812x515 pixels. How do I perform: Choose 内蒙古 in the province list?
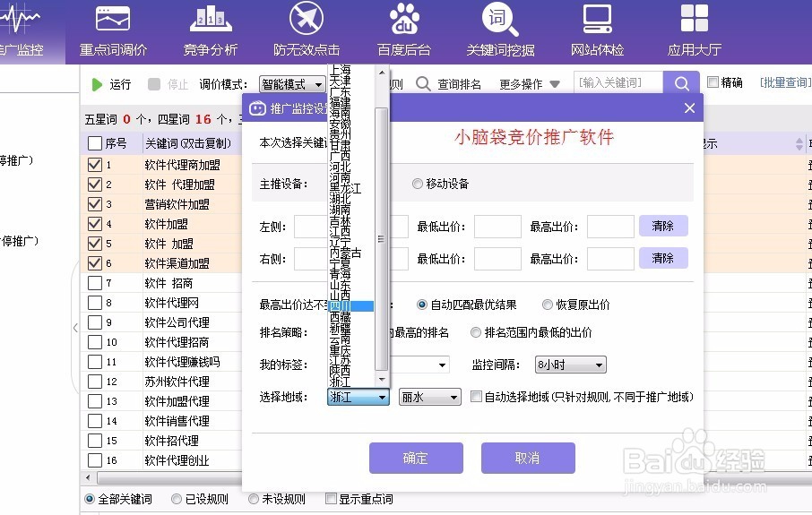[345, 253]
